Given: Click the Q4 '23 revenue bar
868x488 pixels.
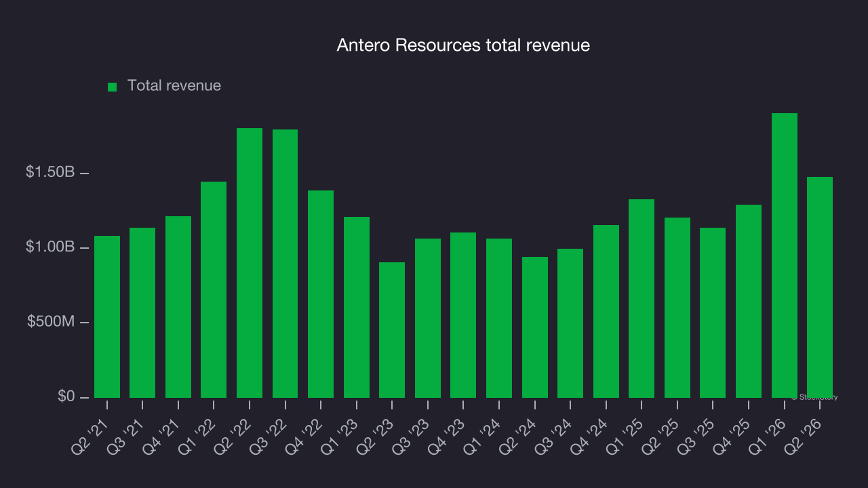Looking at the screenshot, I should click(463, 315).
